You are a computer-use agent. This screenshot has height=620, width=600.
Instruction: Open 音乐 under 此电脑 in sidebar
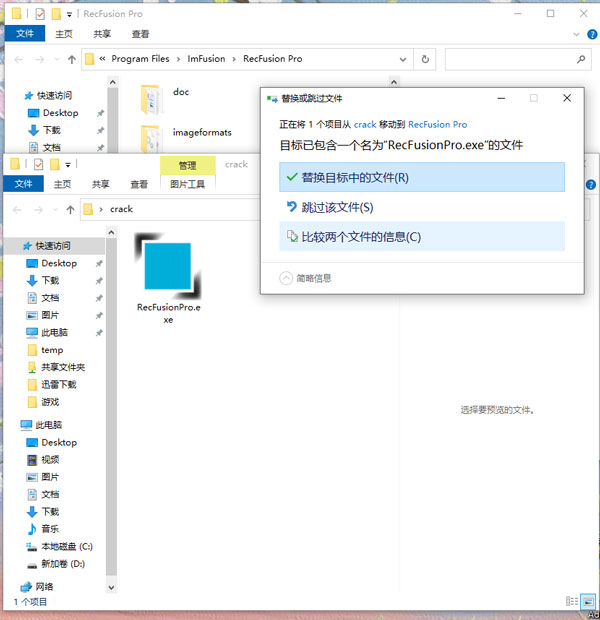[50, 529]
